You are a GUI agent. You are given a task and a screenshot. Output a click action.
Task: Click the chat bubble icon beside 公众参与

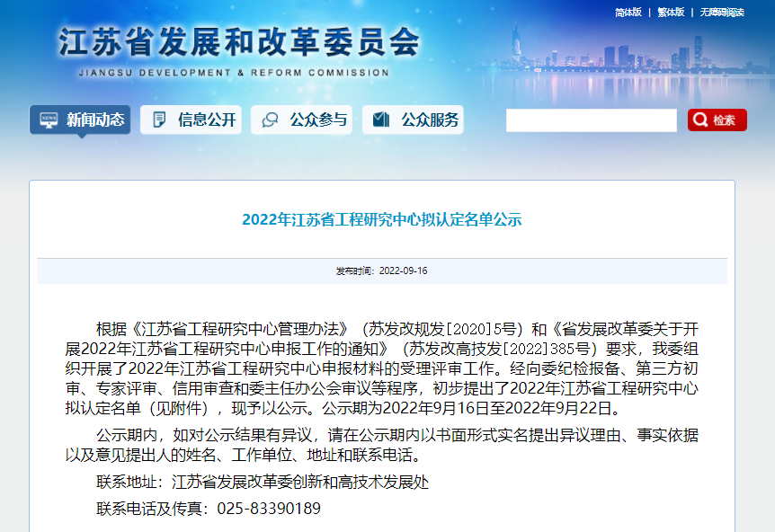coord(270,120)
